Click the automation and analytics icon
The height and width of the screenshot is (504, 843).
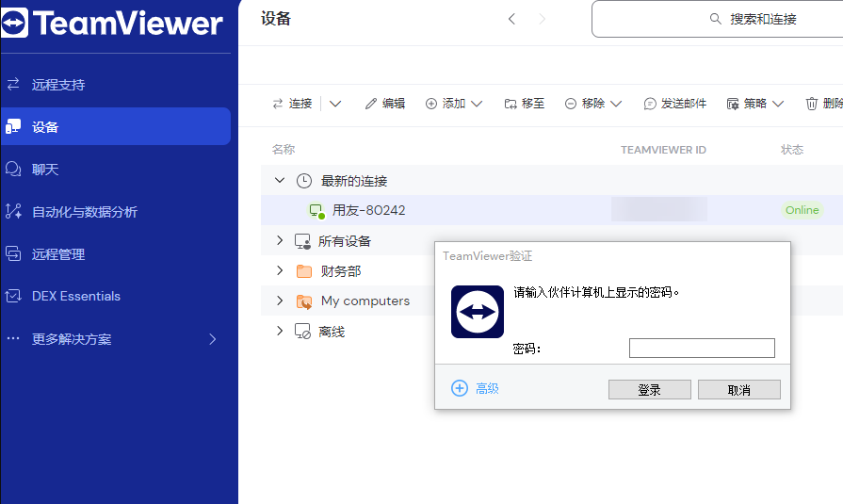pos(13,211)
